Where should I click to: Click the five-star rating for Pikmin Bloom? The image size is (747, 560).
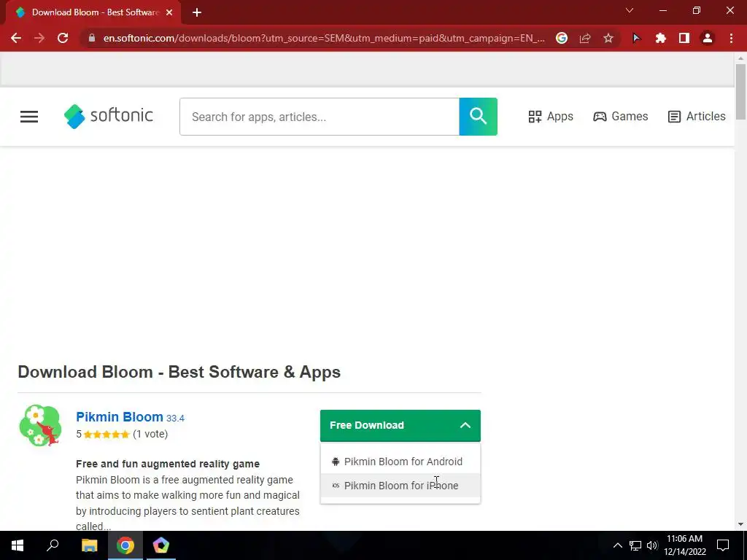(107, 435)
